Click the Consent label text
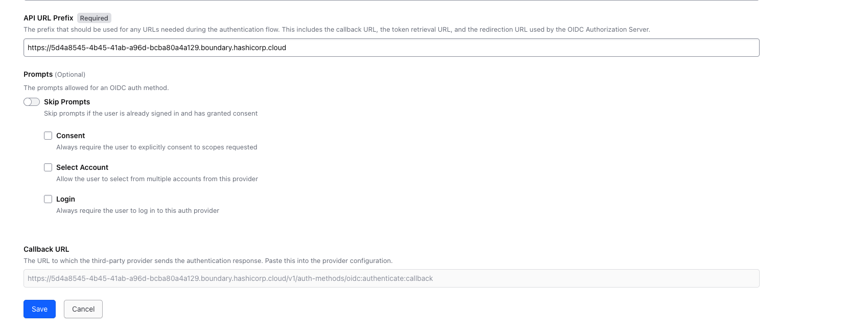 click(x=71, y=136)
